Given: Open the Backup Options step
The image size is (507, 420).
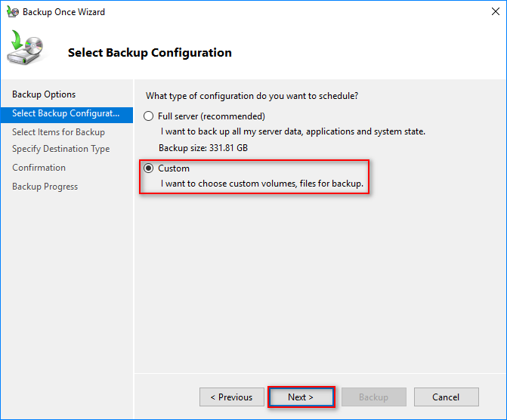Looking at the screenshot, I should (x=44, y=94).
